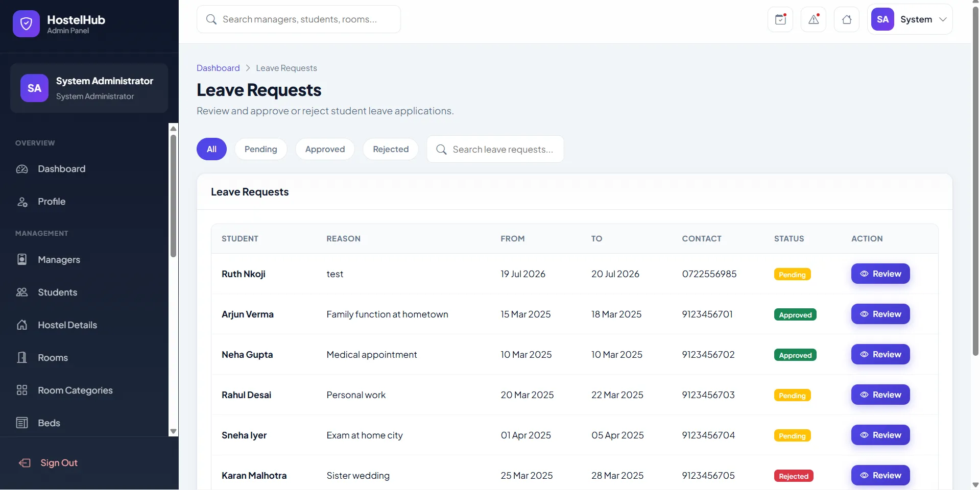
Task: Click the Managers badge icon in sidebar
Action: (x=22, y=259)
